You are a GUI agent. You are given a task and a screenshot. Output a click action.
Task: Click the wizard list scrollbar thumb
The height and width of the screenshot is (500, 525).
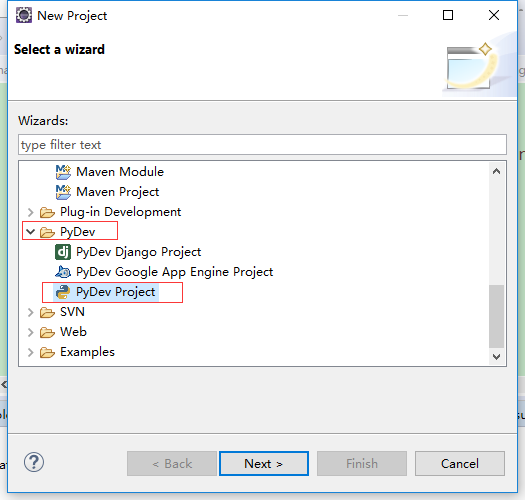[x=497, y=316]
